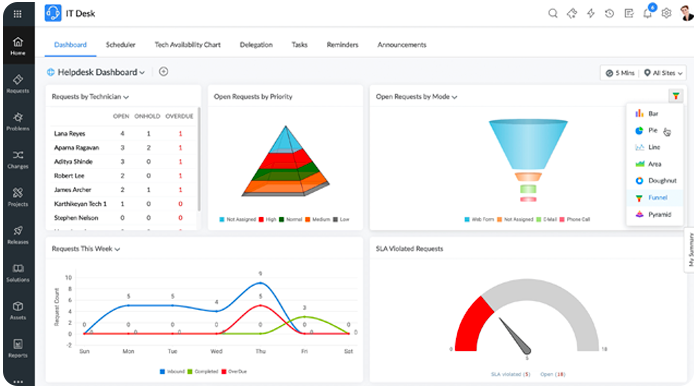The width and height of the screenshot is (700, 389).
Task: Click Open (18) link under gauge
Action: (x=553, y=374)
